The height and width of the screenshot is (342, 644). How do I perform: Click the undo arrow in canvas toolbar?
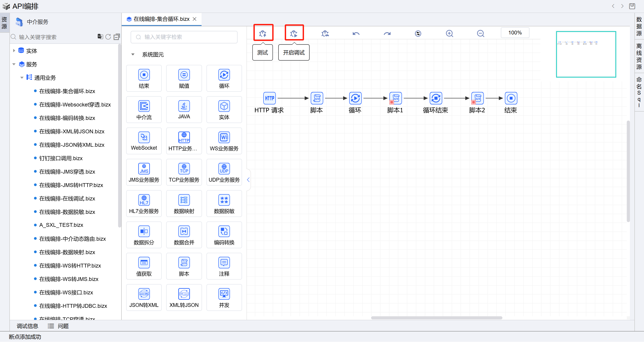(356, 33)
